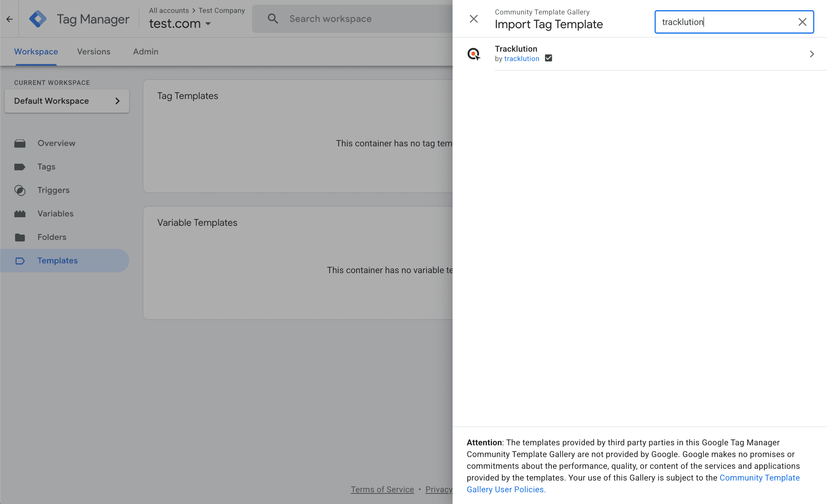Click the Variable Templates heading
The width and height of the screenshot is (827, 504).
[x=197, y=223]
